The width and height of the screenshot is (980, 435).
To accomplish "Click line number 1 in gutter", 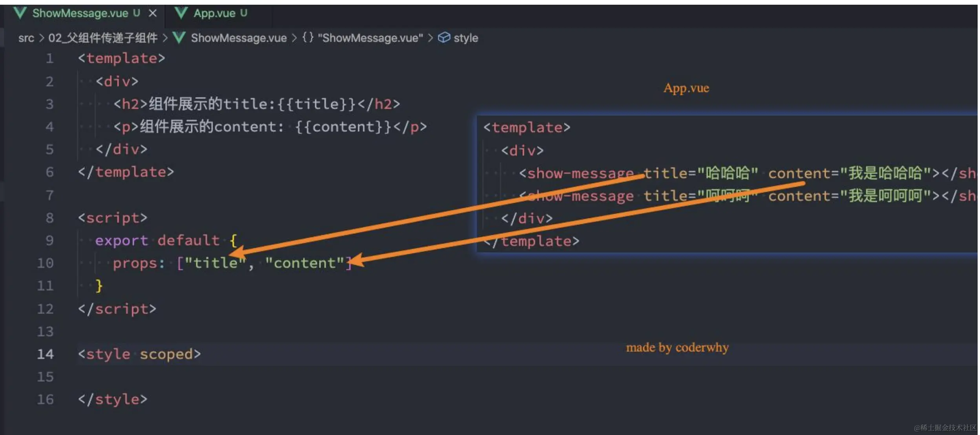I will (x=49, y=58).
